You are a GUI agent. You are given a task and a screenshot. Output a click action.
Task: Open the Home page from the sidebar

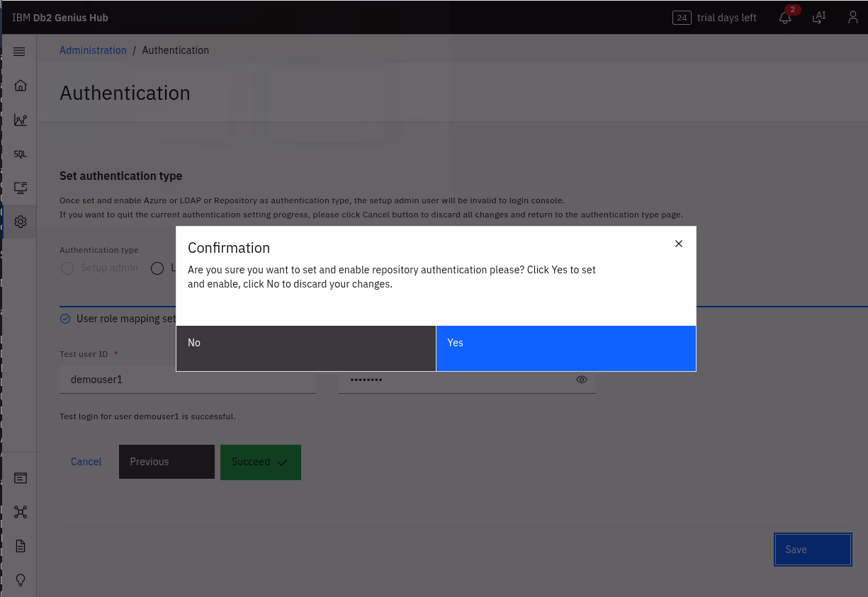coord(20,85)
